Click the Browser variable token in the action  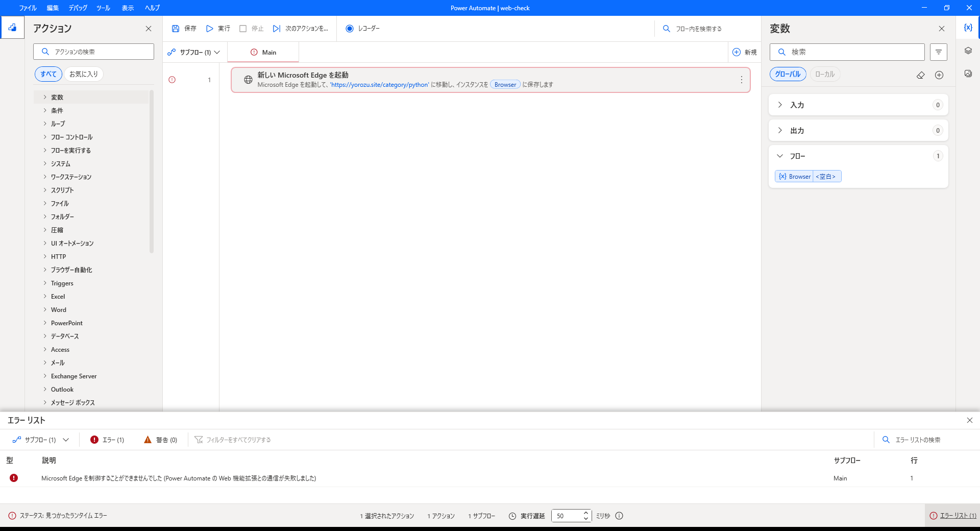505,85
